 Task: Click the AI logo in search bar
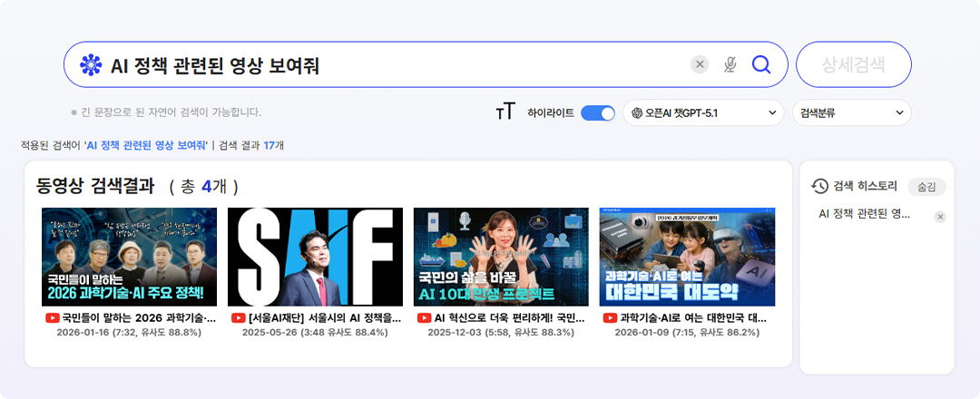pos(91,65)
